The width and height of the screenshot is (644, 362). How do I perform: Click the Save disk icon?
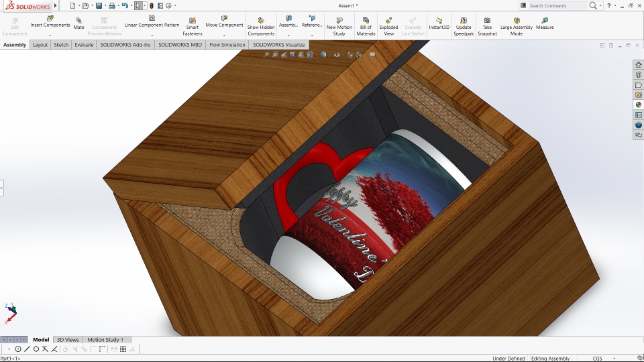(99, 6)
